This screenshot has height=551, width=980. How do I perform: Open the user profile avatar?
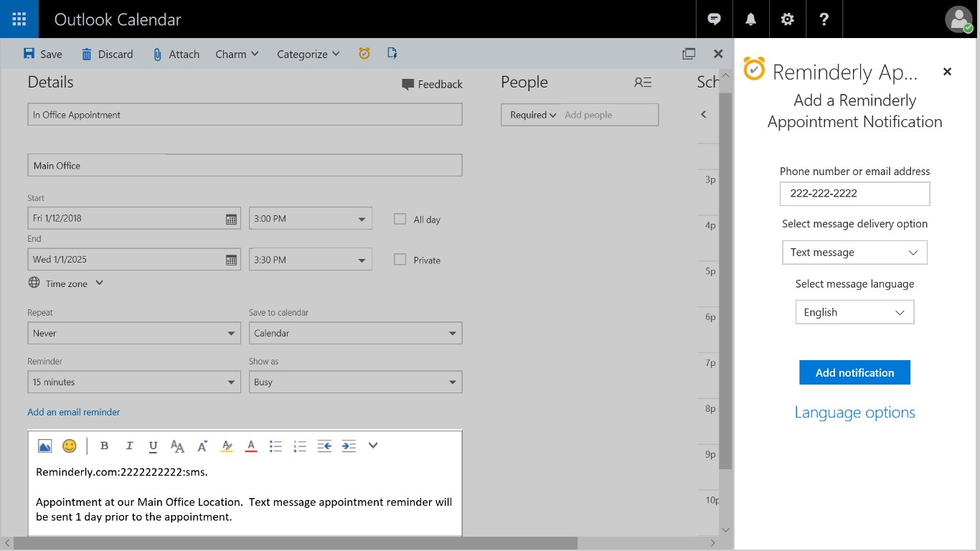pos(959,19)
